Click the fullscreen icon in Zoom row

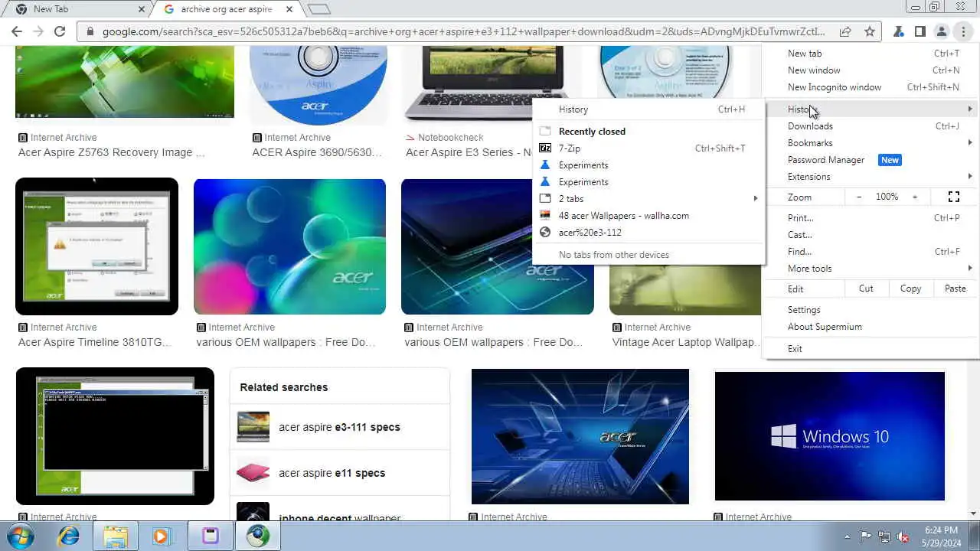point(954,197)
